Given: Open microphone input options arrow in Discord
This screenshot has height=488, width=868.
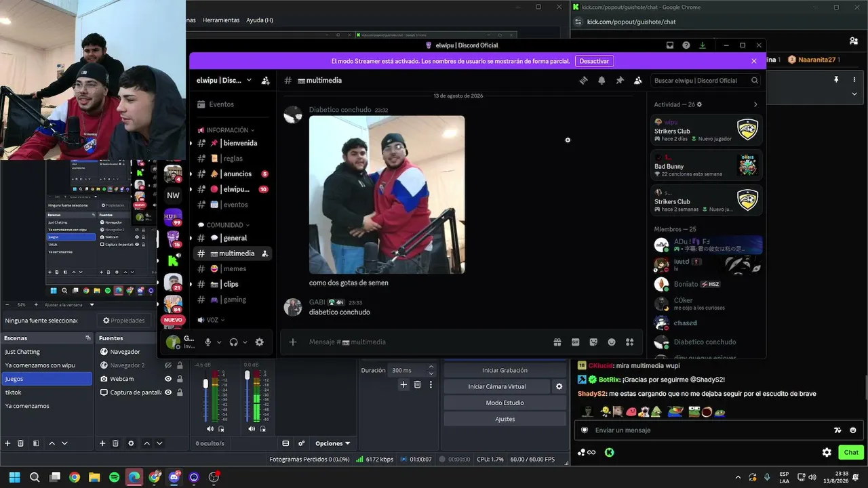Looking at the screenshot, I should click(219, 342).
